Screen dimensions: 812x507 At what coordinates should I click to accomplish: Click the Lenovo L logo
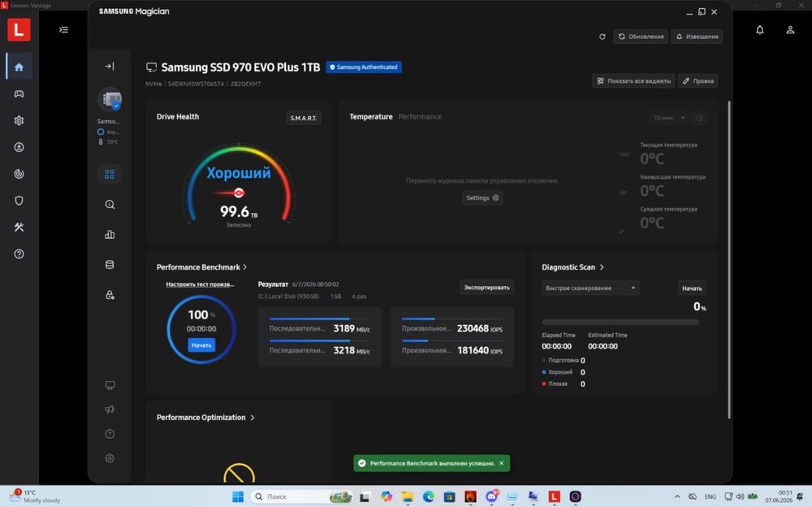[19, 30]
